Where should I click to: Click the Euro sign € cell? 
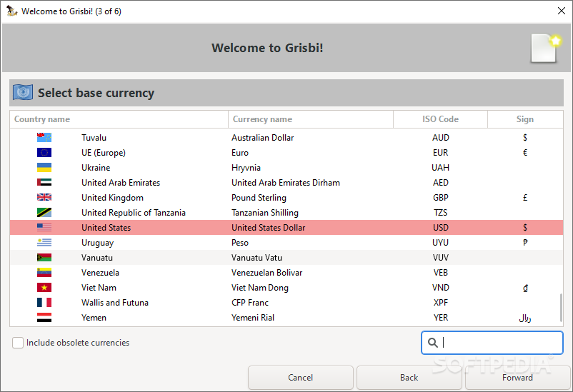point(525,153)
